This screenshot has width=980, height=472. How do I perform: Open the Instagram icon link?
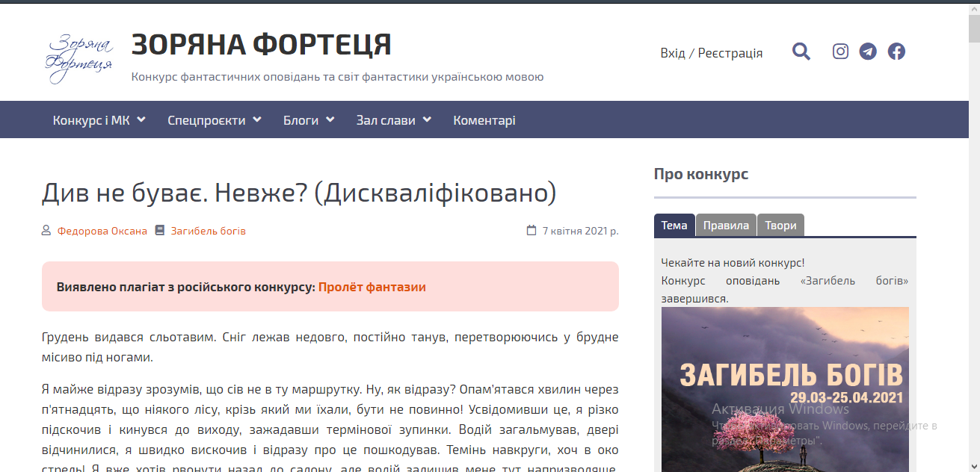[x=840, y=52]
